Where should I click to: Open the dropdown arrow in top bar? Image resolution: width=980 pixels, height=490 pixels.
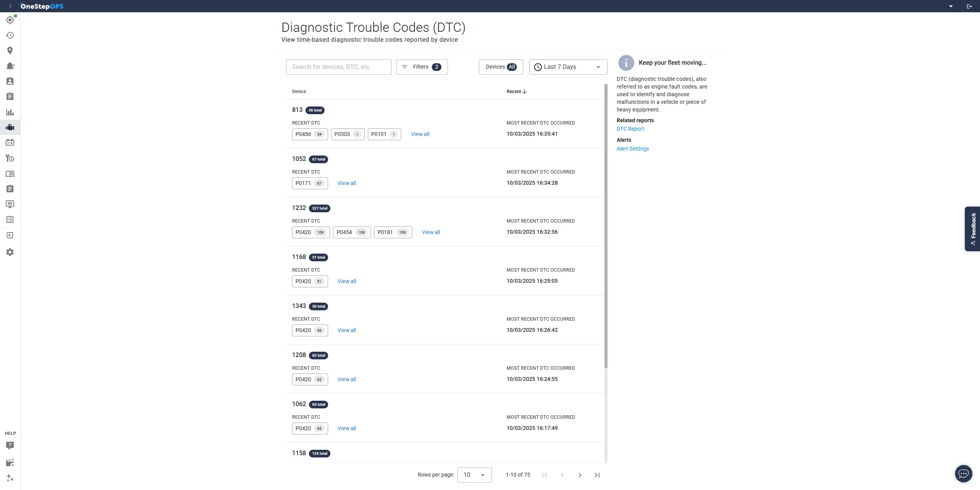click(951, 6)
